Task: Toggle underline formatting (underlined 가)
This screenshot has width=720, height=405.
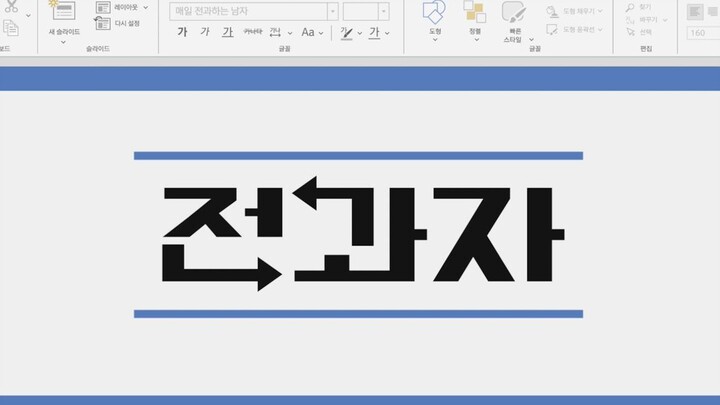Action: click(x=228, y=33)
